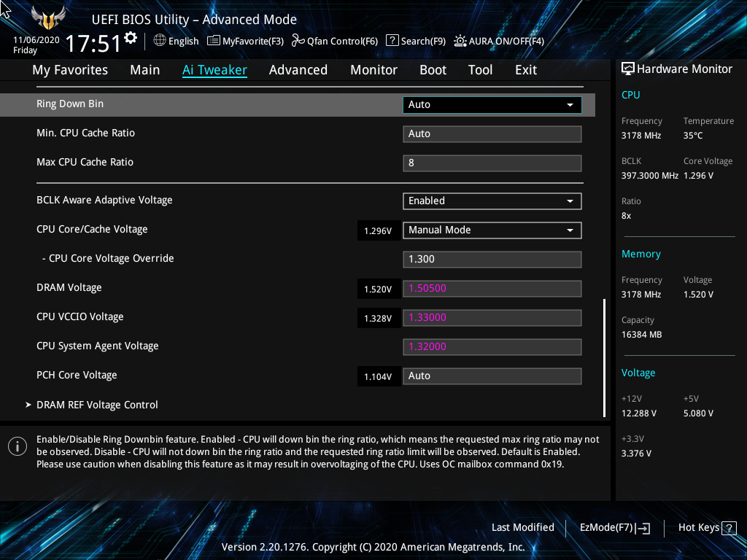The height and width of the screenshot is (560, 747).
Task: Click the EzMode exit arrow icon
Action: coord(643,528)
